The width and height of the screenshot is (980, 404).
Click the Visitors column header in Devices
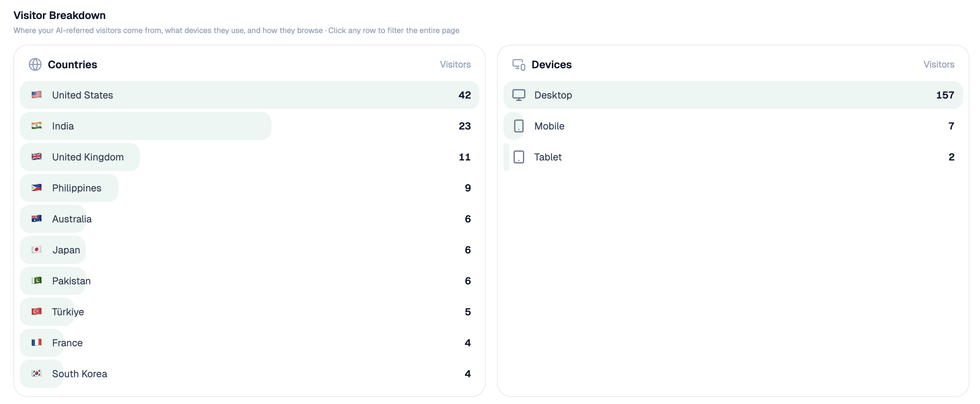coord(938,64)
